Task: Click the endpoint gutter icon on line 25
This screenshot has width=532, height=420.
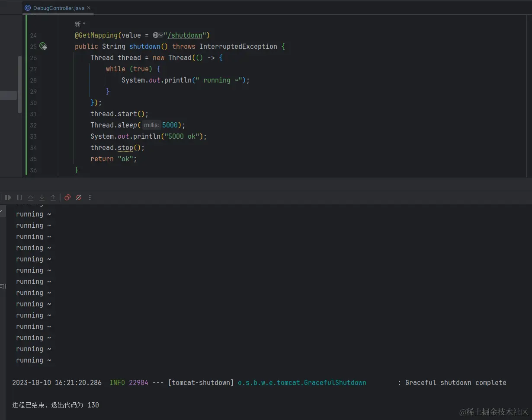Action: 43,46
